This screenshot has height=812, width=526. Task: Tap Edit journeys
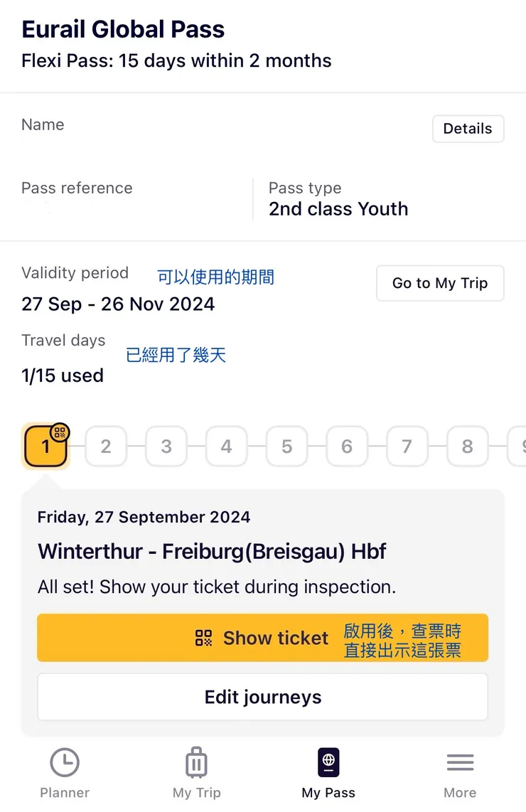click(x=262, y=697)
